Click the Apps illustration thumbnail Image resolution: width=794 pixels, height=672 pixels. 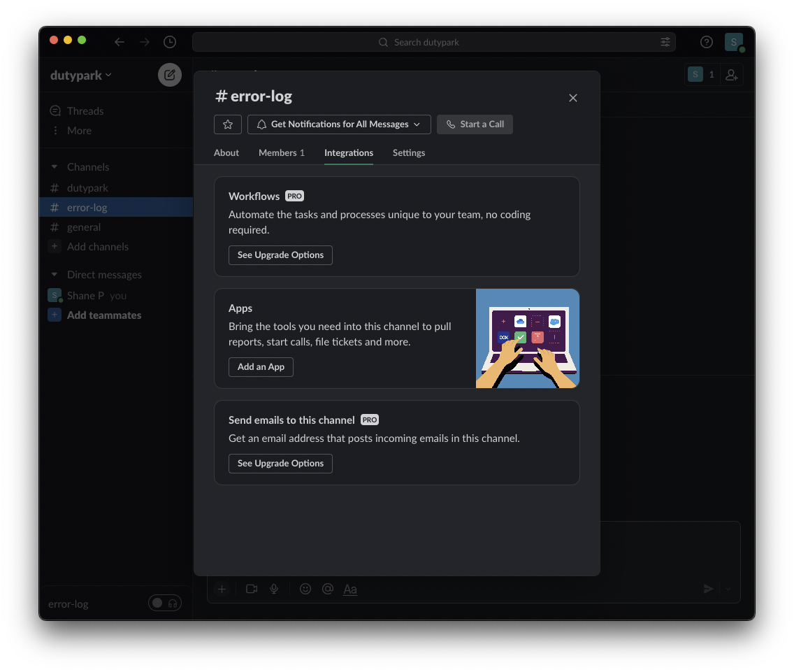[x=527, y=338]
